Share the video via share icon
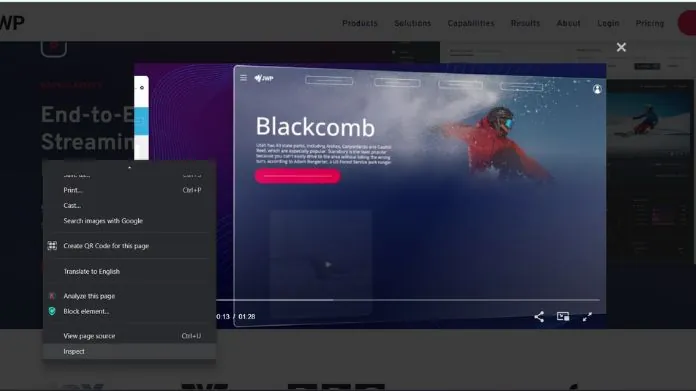The width and height of the screenshot is (696, 391). tap(539, 316)
